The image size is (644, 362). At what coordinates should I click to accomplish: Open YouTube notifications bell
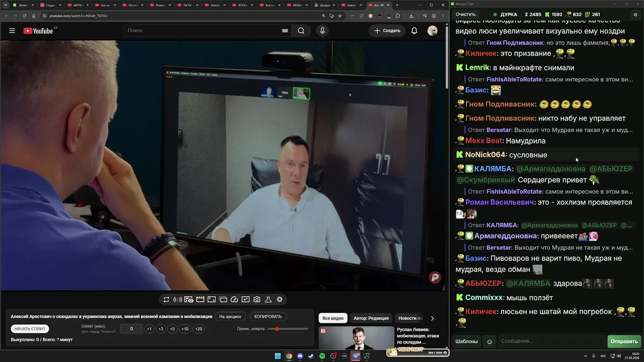click(x=414, y=31)
